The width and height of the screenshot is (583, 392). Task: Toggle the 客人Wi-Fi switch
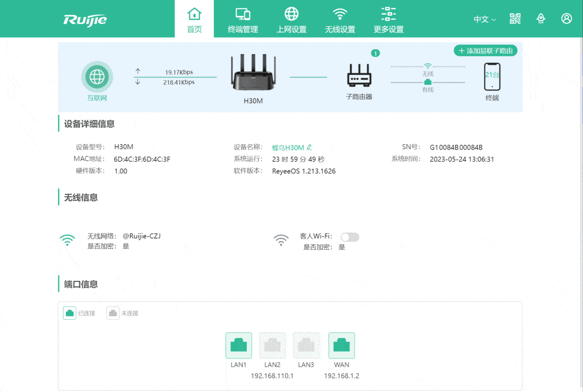[x=350, y=237]
